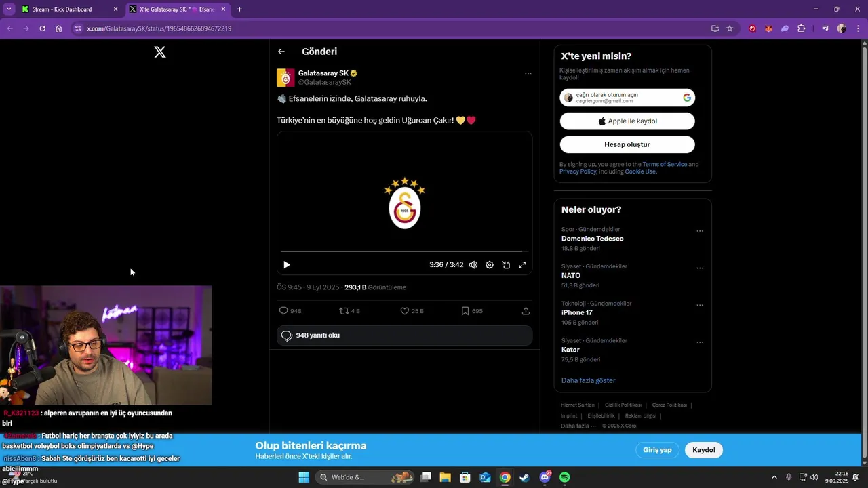This screenshot has height=488, width=868.
Task: Mute the video volume
Action: (473, 265)
